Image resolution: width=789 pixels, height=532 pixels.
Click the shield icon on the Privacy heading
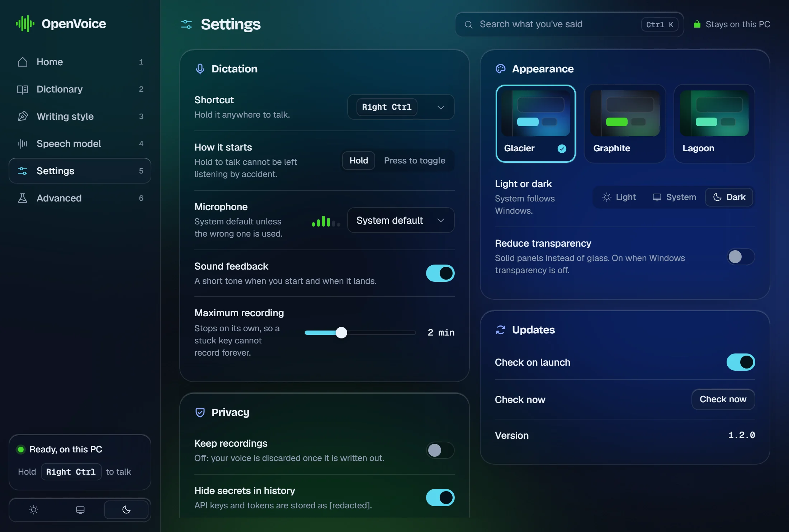200,413
